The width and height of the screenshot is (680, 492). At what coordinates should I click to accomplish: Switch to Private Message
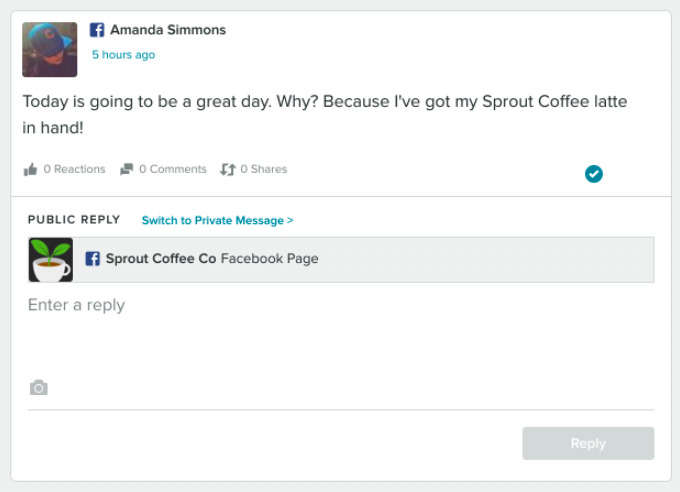point(217,220)
